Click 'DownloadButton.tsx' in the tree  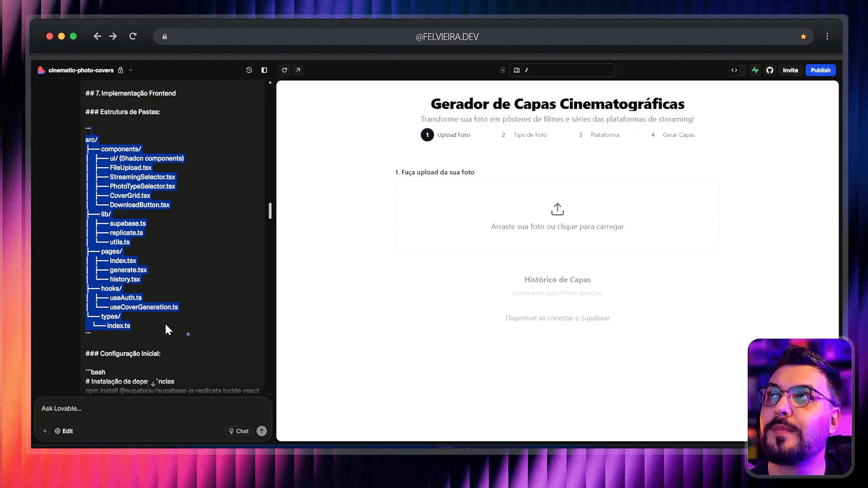pos(139,205)
